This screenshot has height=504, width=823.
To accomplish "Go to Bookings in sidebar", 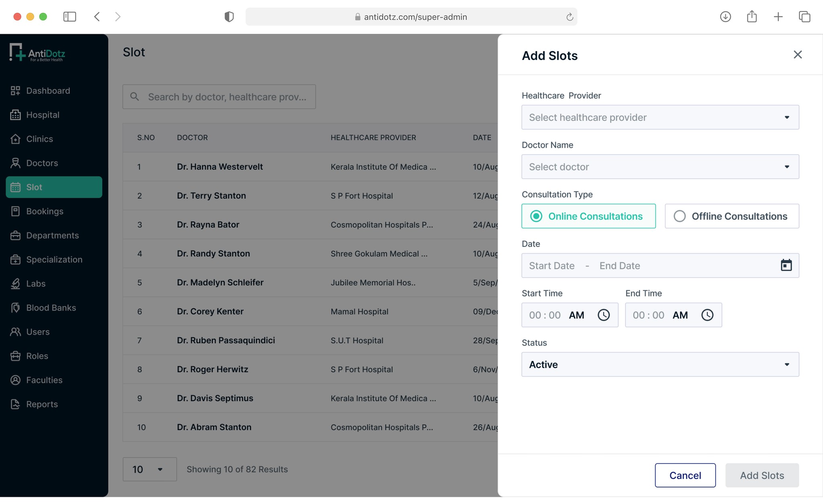I will pos(45,211).
